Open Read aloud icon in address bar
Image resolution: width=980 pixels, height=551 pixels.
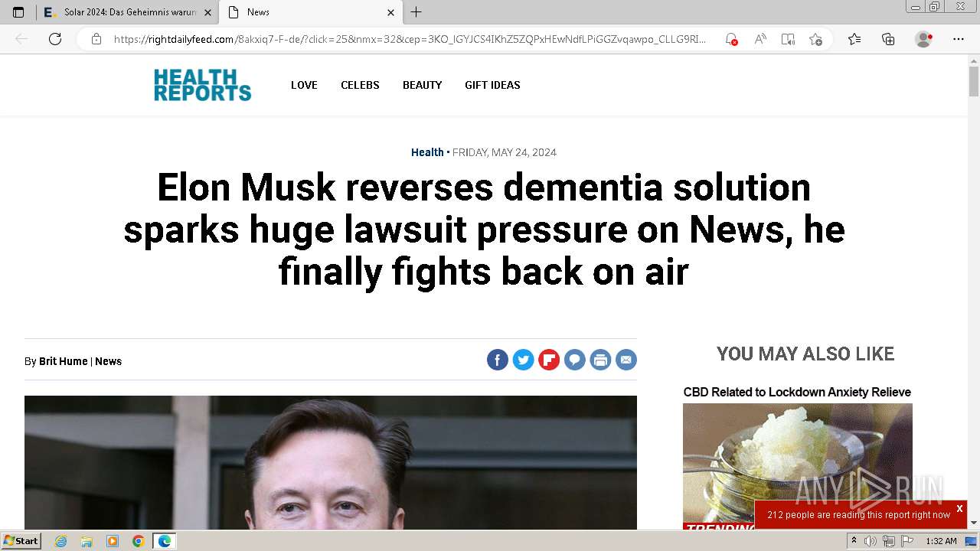[x=760, y=39]
